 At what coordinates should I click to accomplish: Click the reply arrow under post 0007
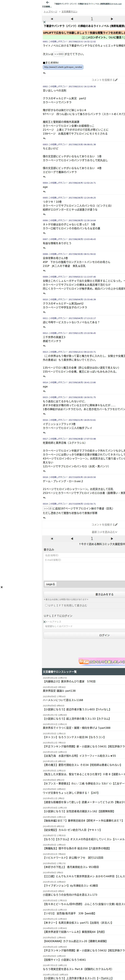click(44, 248)
